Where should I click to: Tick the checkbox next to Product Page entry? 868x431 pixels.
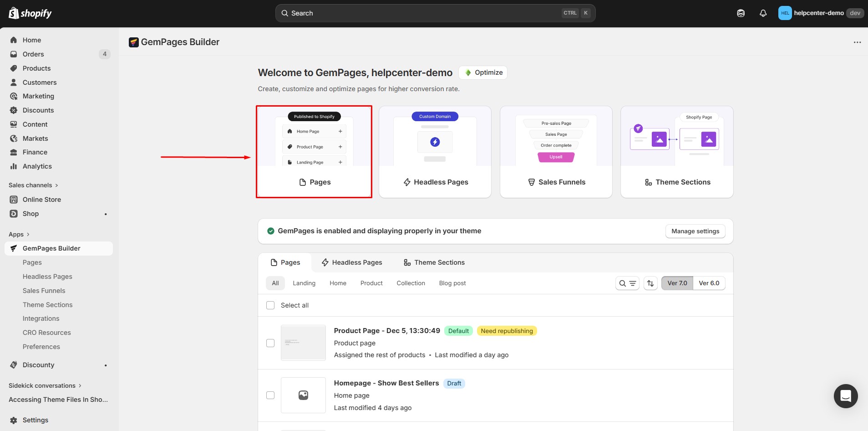[x=270, y=343]
